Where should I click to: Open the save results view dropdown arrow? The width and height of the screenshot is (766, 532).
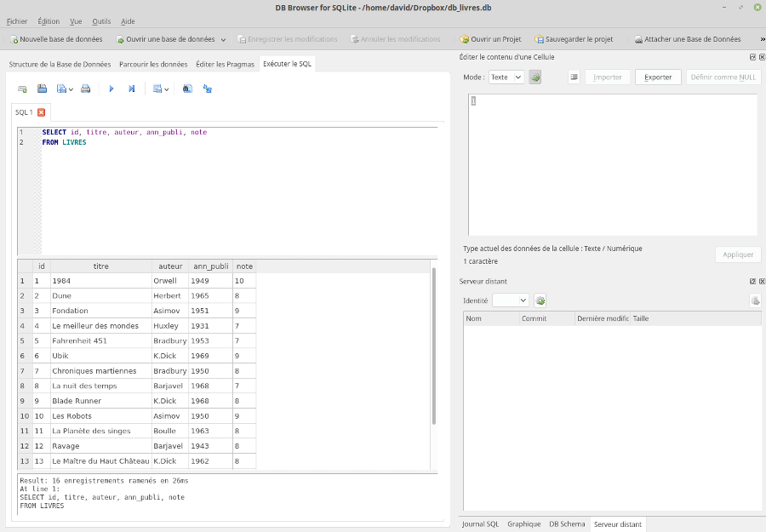[166, 89]
